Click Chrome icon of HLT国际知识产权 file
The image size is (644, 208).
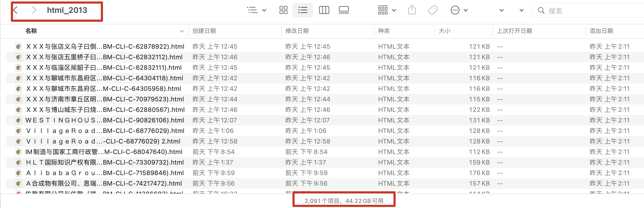(x=18, y=163)
